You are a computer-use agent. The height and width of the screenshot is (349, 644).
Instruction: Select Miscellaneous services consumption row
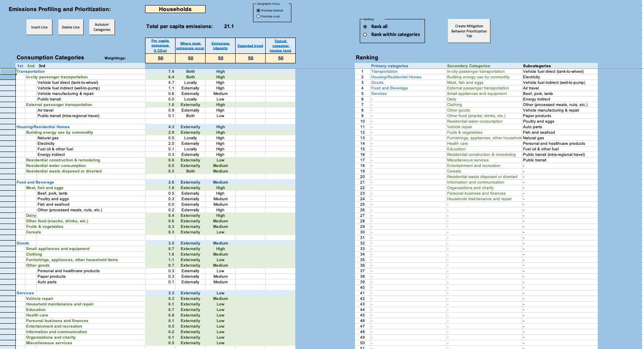[155, 343]
